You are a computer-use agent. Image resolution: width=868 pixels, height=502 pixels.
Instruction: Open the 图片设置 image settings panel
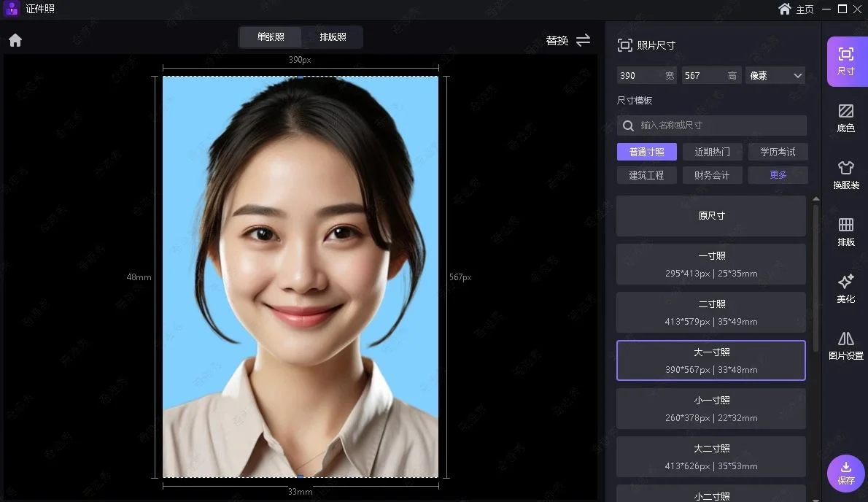tap(845, 344)
